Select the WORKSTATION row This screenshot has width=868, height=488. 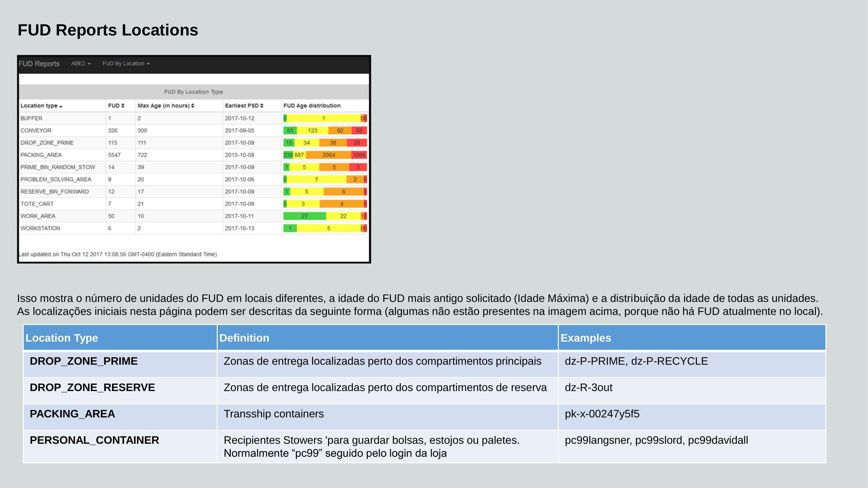click(x=194, y=228)
